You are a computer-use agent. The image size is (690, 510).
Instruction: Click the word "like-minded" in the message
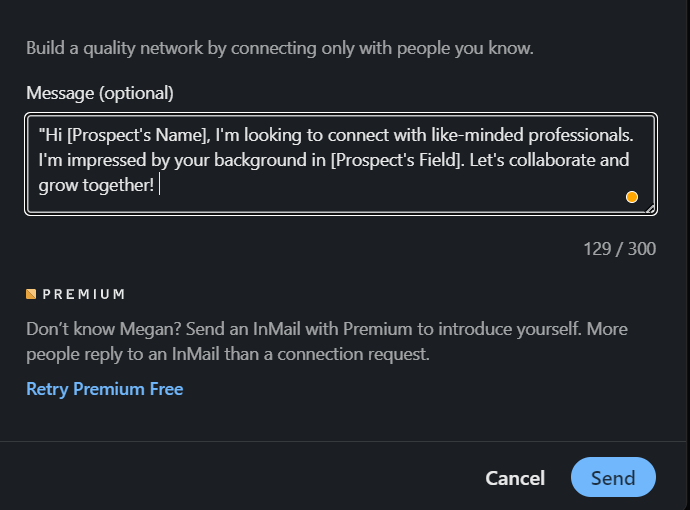pos(477,135)
